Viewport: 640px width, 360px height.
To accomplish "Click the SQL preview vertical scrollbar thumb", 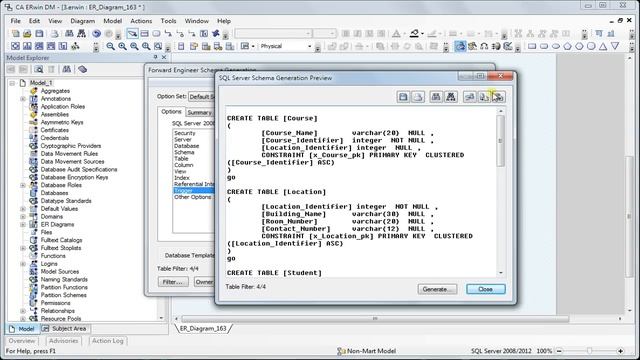I will (x=500, y=141).
